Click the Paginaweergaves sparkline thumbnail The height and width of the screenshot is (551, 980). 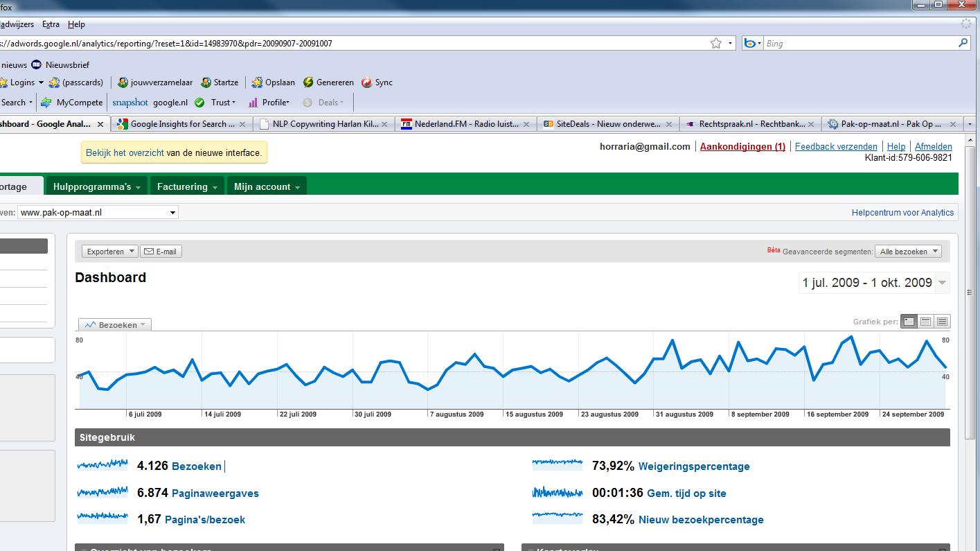(x=103, y=492)
